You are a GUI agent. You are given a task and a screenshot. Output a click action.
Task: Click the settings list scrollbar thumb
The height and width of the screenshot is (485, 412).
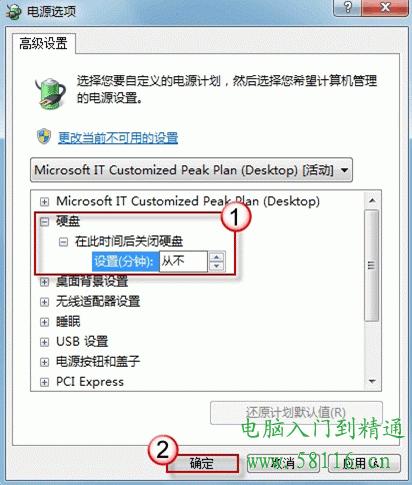(372, 265)
